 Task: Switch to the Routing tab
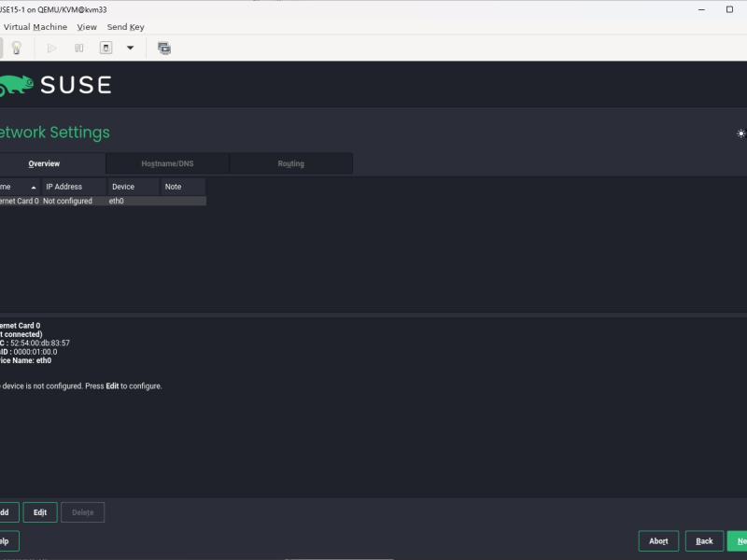coord(291,164)
